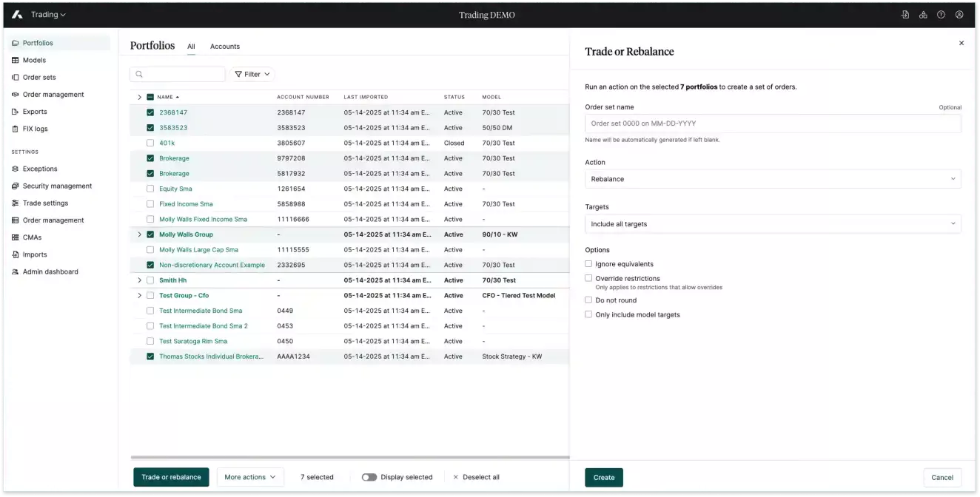Check the 401k portfolio checkbox
Viewport: 980px width, 497px height.
pyautogui.click(x=150, y=143)
